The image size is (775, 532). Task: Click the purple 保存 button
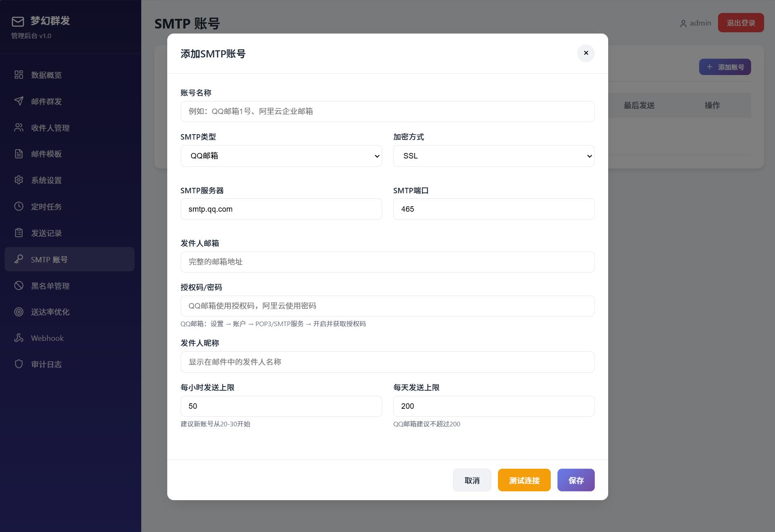[576, 480]
